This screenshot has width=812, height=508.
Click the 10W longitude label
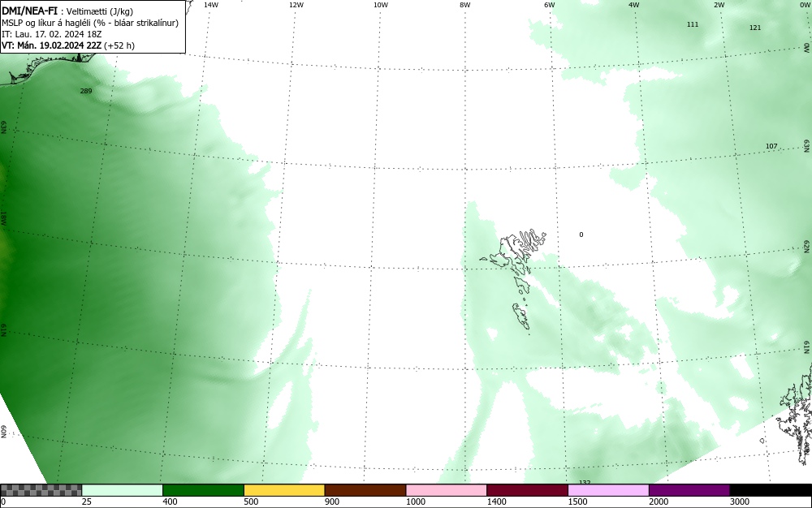tap(381, 5)
